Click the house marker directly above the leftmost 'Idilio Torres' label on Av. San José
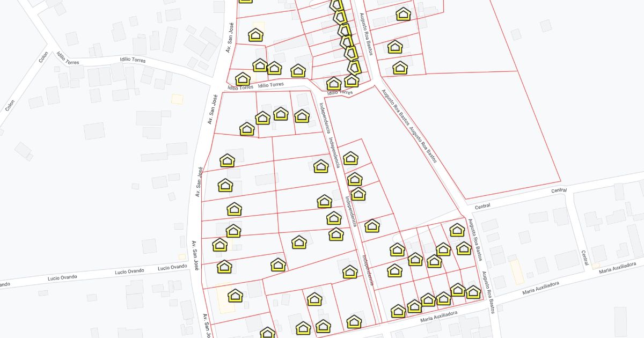 (x=243, y=79)
